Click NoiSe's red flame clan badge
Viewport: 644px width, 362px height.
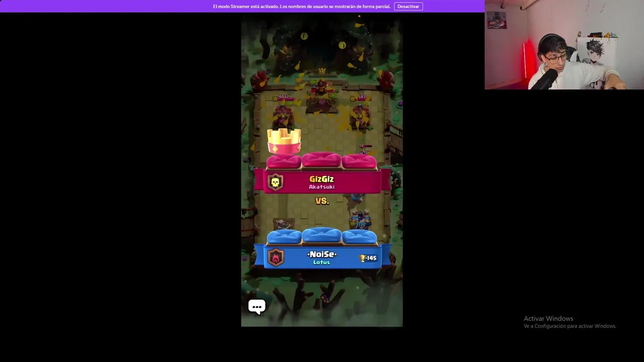pos(275,257)
